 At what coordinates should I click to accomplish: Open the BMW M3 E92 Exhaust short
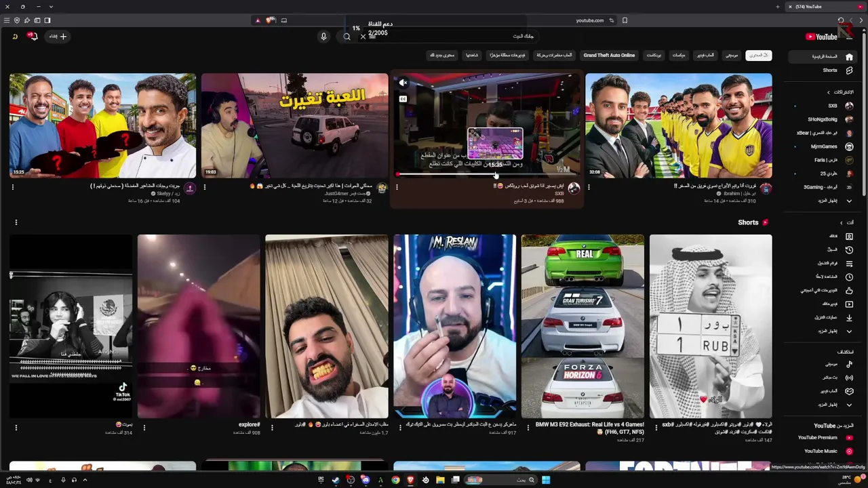tap(583, 326)
